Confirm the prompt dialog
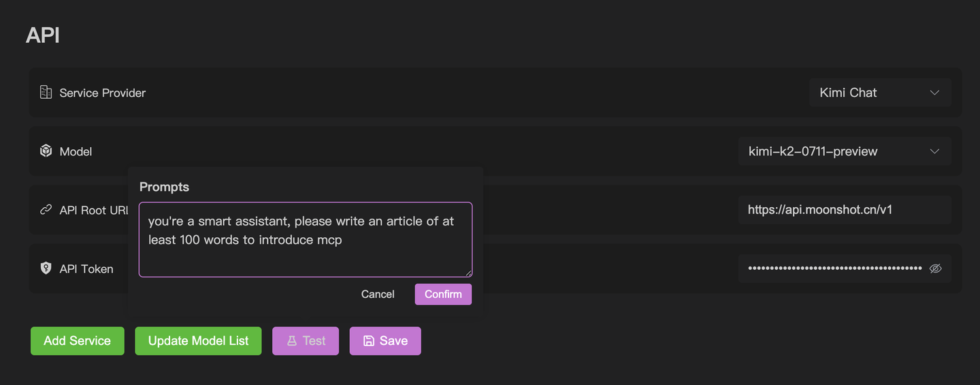980x385 pixels. pyautogui.click(x=443, y=294)
